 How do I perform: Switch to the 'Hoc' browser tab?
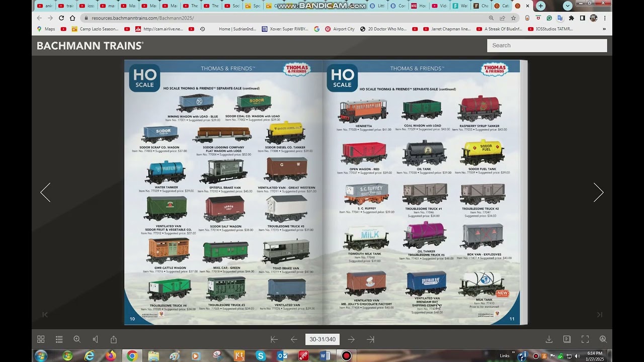419,6
